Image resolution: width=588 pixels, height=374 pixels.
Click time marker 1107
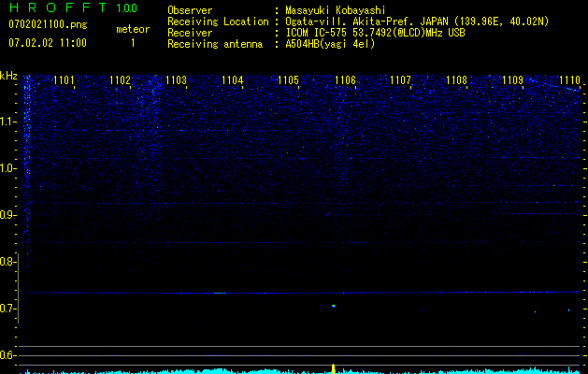click(x=400, y=80)
